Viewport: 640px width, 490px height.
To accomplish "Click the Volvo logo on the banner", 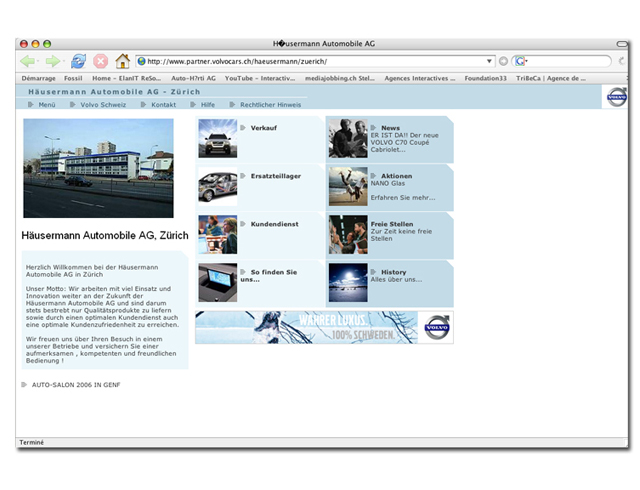I will tap(436, 328).
